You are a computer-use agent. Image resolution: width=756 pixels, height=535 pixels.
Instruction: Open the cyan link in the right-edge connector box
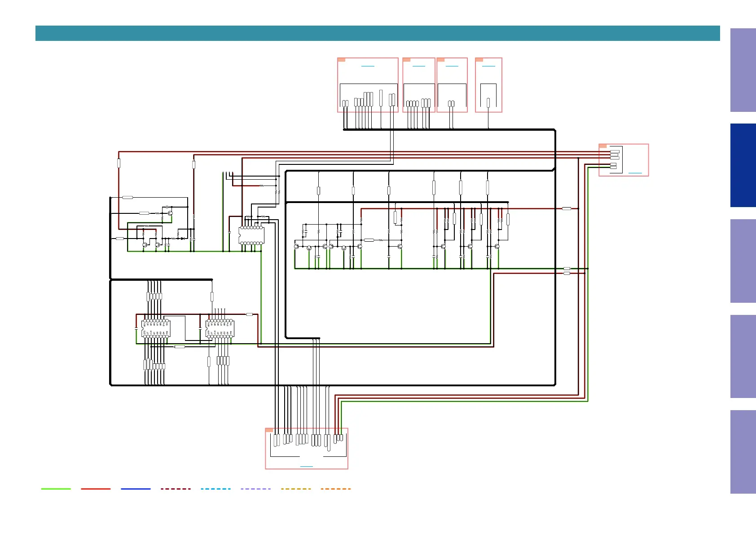pyautogui.click(x=635, y=173)
